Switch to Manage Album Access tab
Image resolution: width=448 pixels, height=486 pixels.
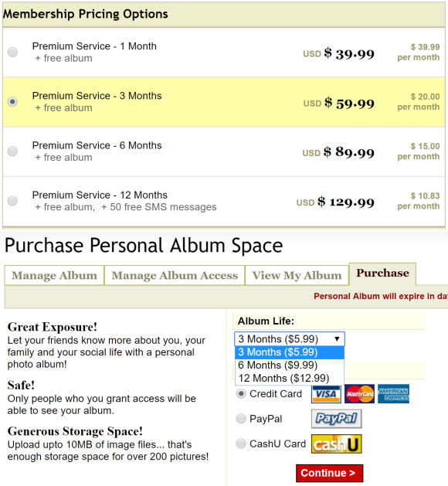[175, 275]
